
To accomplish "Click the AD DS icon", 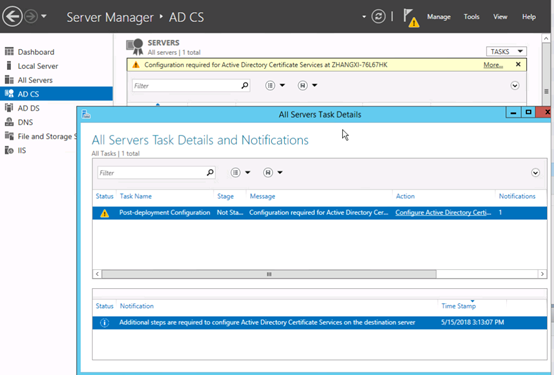I will pos(9,108).
